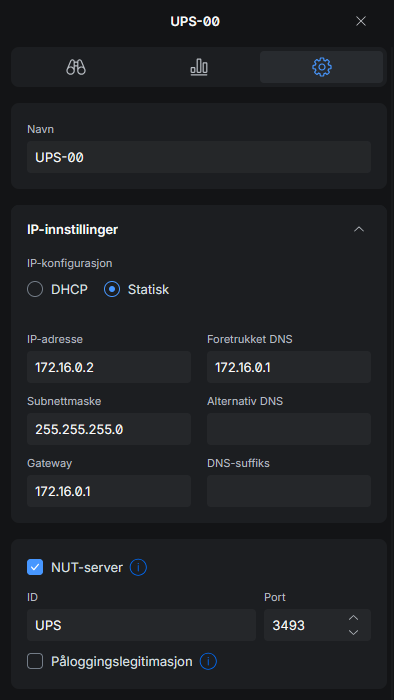
Task: Close the UPS-00 panel
Action: pyautogui.click(x=361, y=21)
